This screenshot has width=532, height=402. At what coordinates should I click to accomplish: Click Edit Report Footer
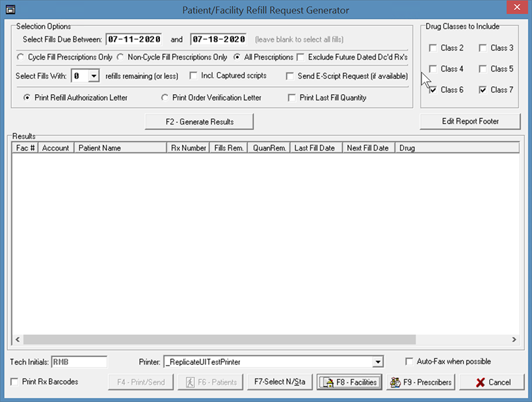tap(470, 121)
